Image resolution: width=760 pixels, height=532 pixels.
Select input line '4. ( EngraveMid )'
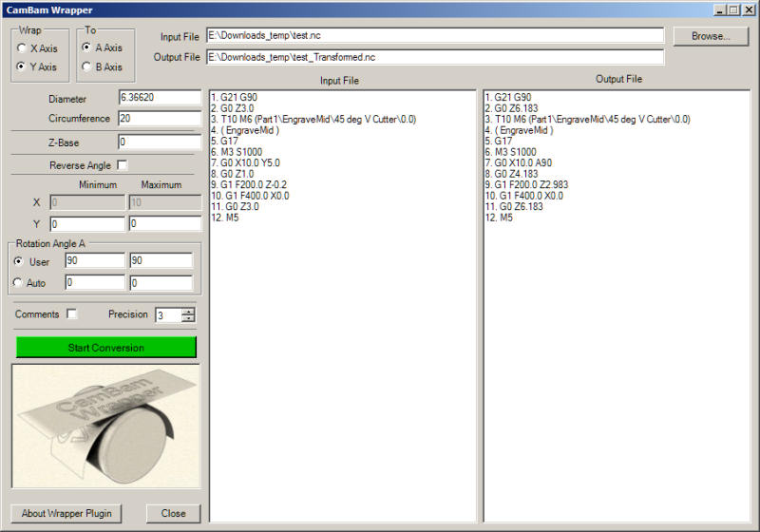[x=245, y=130]
